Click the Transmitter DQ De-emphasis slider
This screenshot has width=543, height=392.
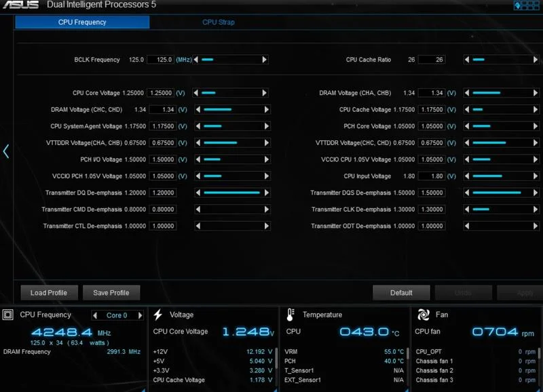coord(232,193)
